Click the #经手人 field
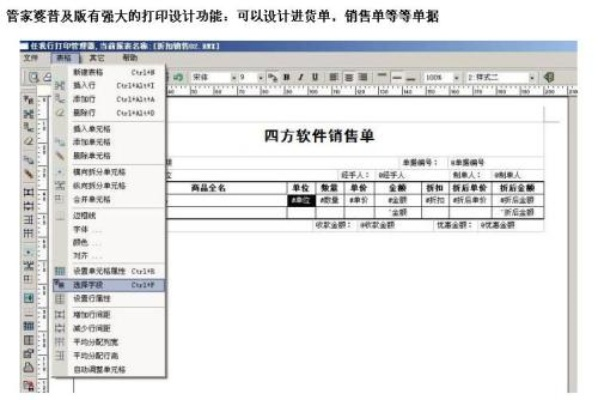Screen dimensions: 598x400 pos(391,175)
